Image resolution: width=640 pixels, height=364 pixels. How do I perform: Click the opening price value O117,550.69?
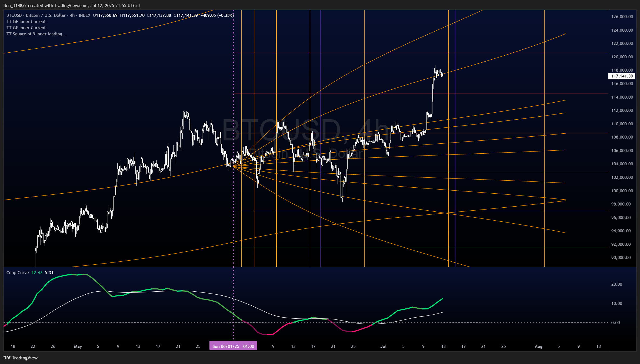[x=105, y=15]
